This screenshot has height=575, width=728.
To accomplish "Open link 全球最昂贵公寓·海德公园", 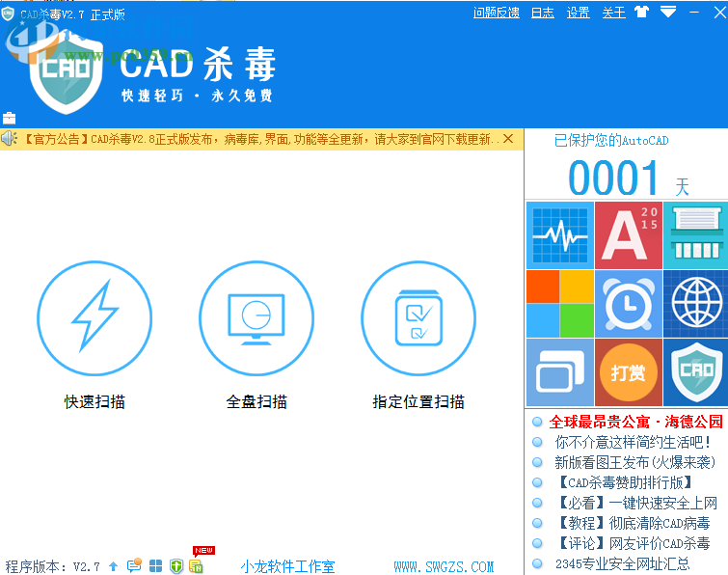I will (635, 422).
